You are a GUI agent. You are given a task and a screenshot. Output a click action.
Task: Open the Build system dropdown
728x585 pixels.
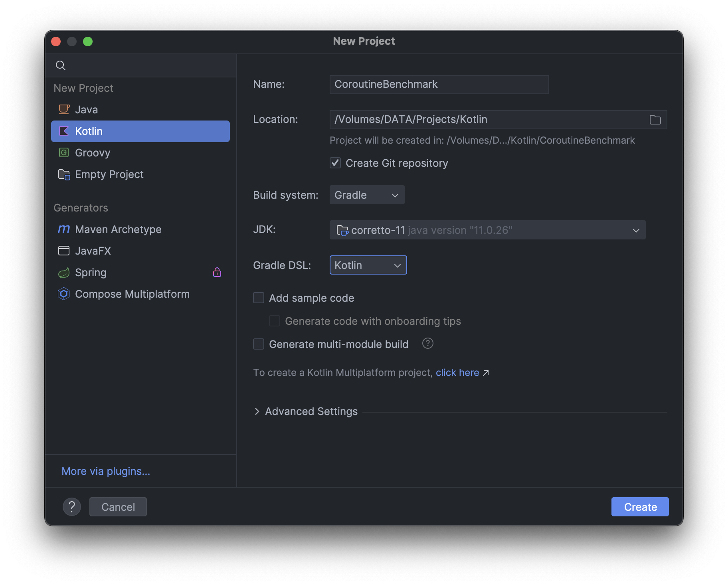pos(367,195)
